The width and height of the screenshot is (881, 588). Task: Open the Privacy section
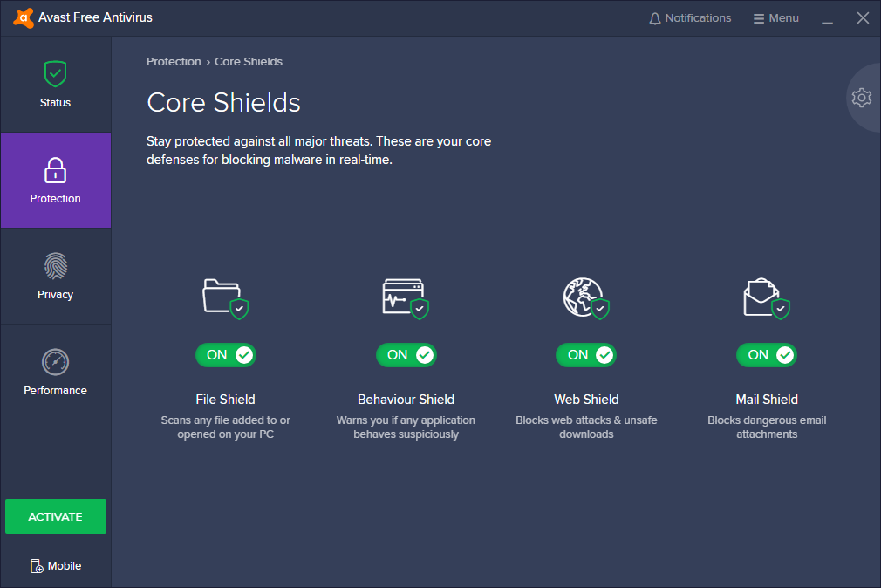(x=56, y=277)
